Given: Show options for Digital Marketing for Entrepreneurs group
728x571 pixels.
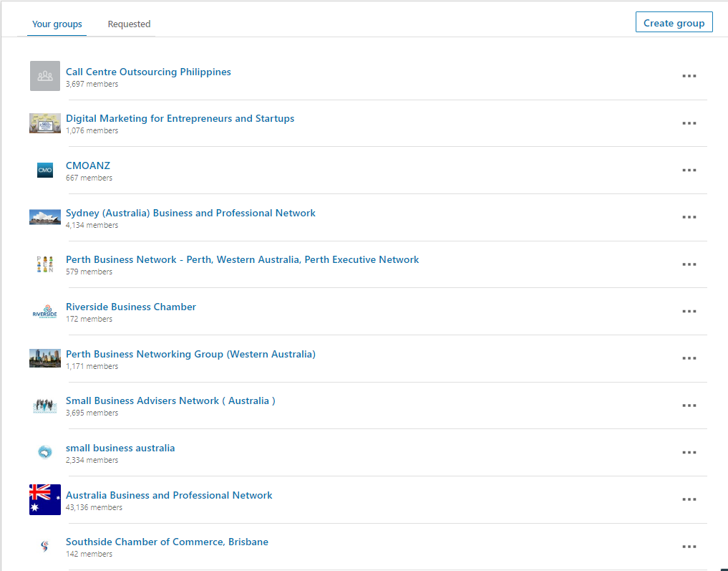Looking at the screenshot, I should [689, 123].
